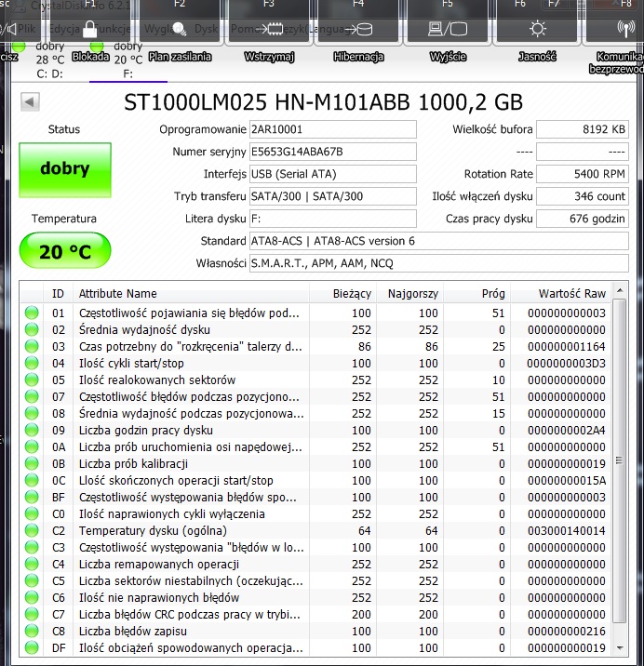
Task: Click the Plan zasilania power plan icon
Action: tap(180, 29)
